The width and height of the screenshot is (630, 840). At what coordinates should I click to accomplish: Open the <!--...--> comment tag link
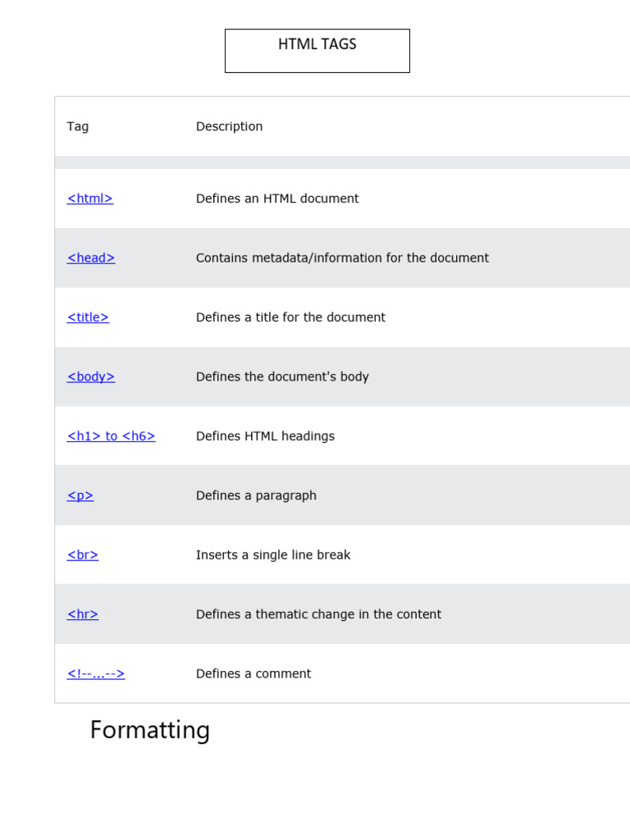click(x=96, y=673)
